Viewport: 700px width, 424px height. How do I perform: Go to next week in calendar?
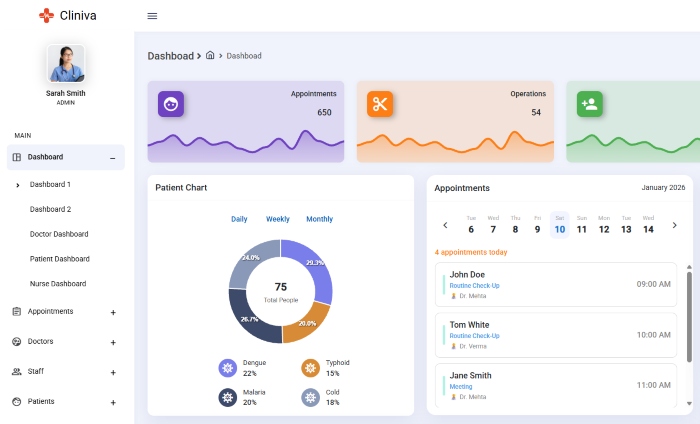[675, 225]
